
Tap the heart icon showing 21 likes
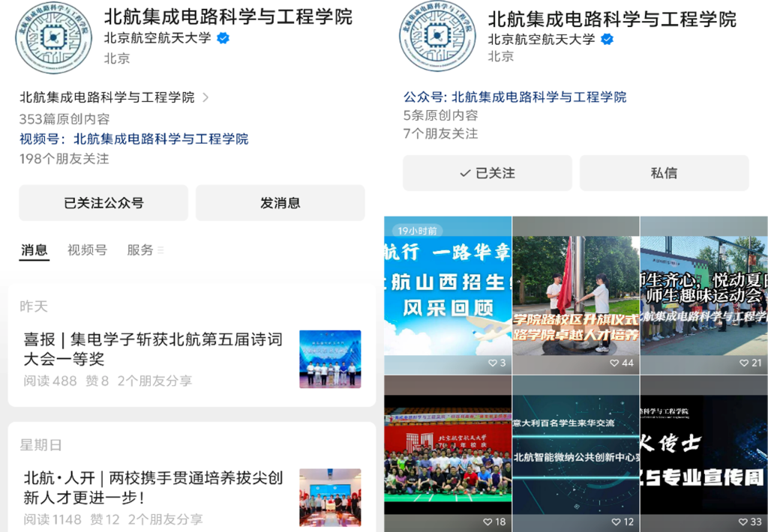[x=743, y=363]
